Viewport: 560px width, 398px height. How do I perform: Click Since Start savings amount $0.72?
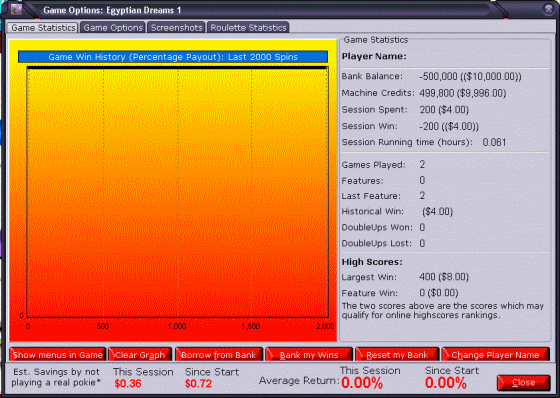click(199, 384)
